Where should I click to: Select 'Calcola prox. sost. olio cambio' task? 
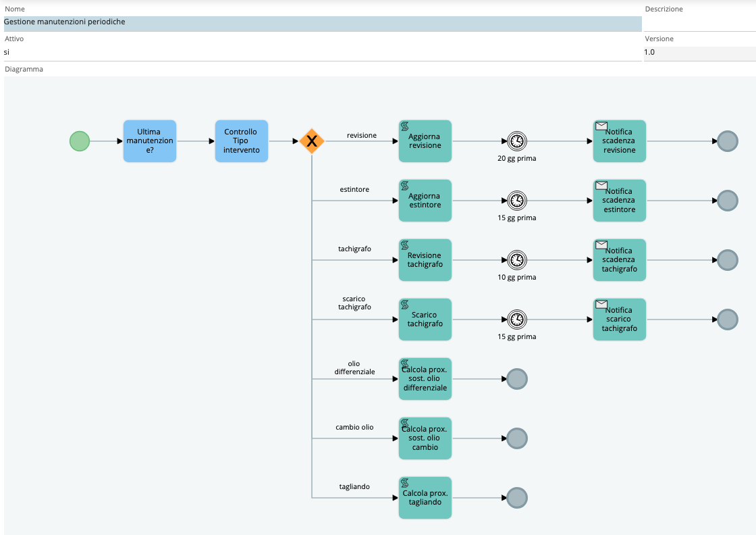coord(425,438)
